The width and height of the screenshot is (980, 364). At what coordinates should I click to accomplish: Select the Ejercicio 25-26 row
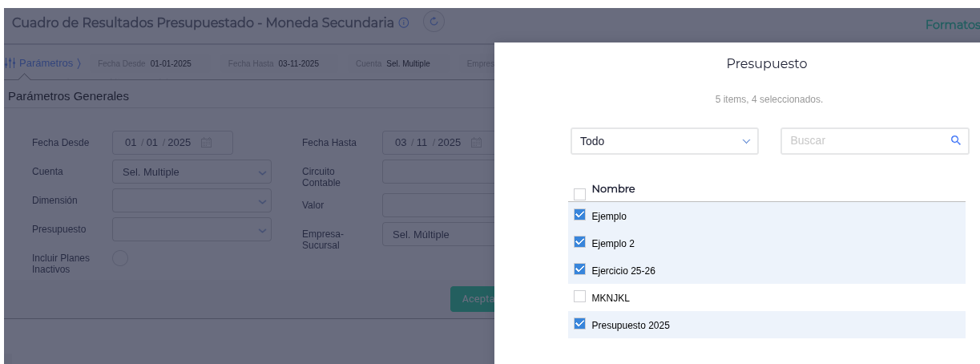click(623, 271)
